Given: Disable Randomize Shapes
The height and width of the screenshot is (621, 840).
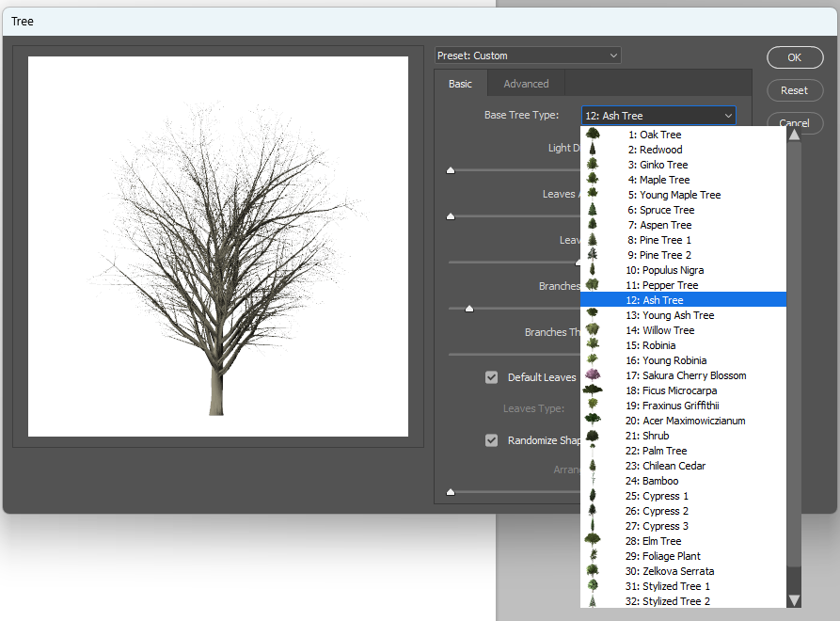Looking at the screenshot, I should [x=491, y=439].
